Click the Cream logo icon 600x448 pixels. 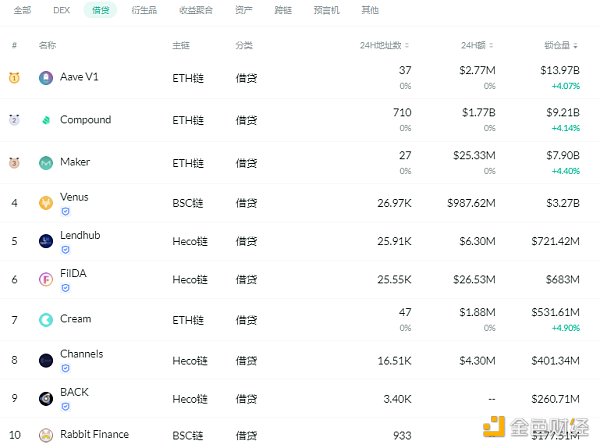(x=46, y=319)
